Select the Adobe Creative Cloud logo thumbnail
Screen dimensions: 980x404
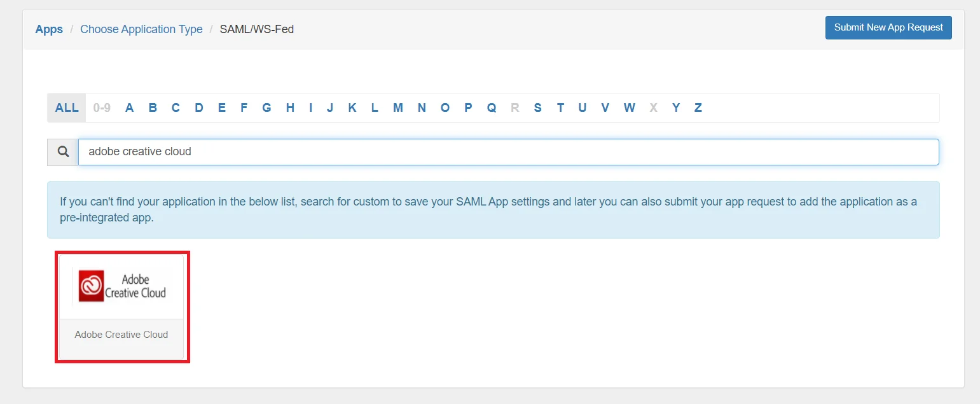121,287
